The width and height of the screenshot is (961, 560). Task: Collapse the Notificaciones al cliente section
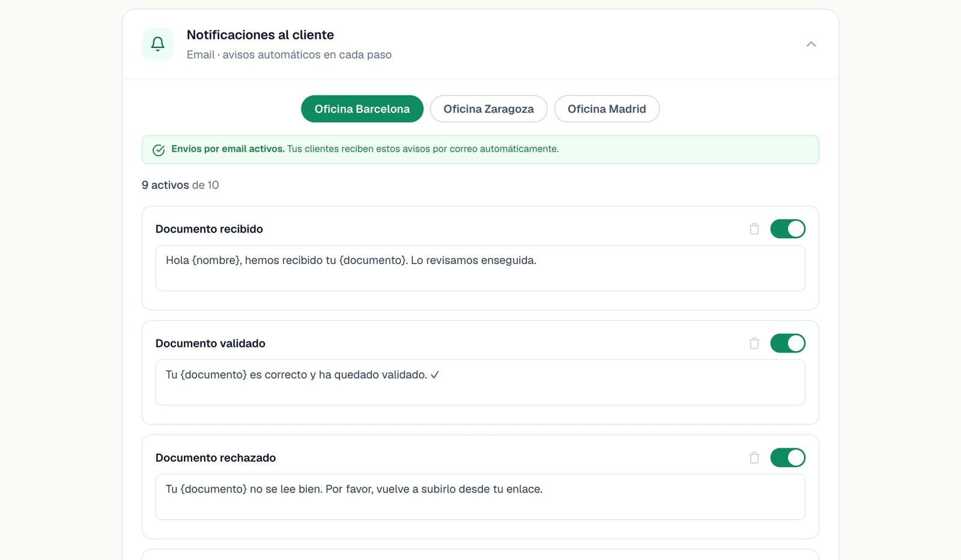tap(811, 44)
